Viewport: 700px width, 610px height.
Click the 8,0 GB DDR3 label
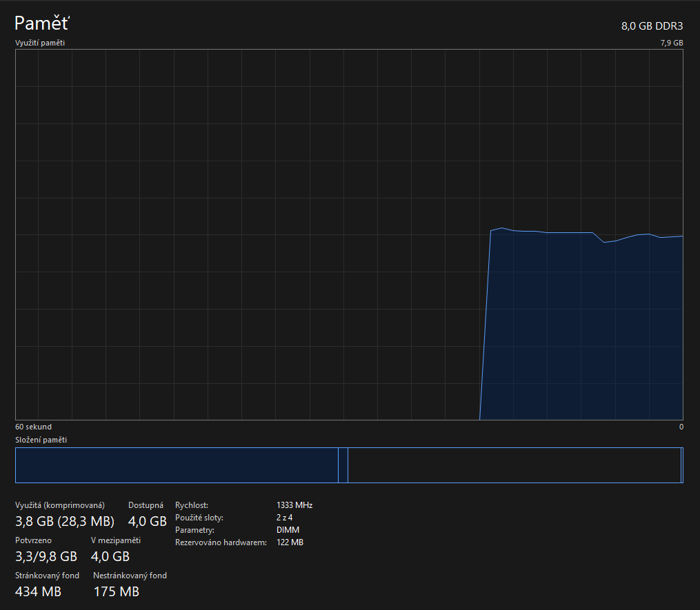click(652, 26)
